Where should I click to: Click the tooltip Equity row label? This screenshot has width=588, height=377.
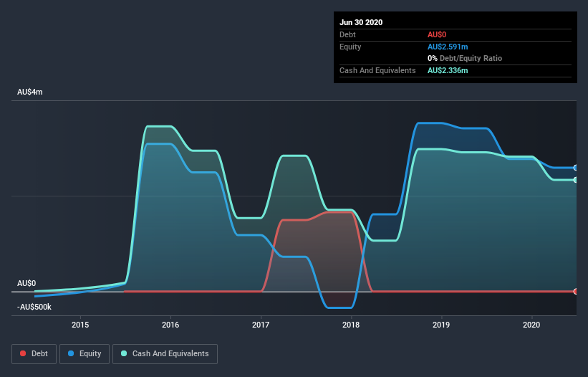pyautogui.click(x=350, y=47)
